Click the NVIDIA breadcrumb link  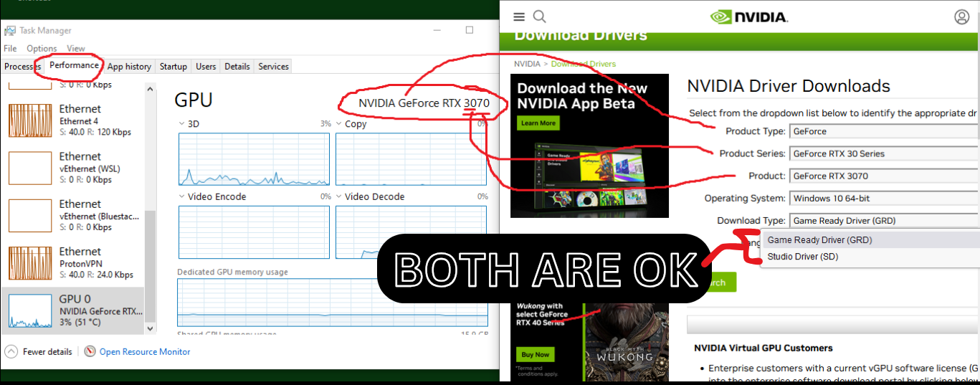527,64
